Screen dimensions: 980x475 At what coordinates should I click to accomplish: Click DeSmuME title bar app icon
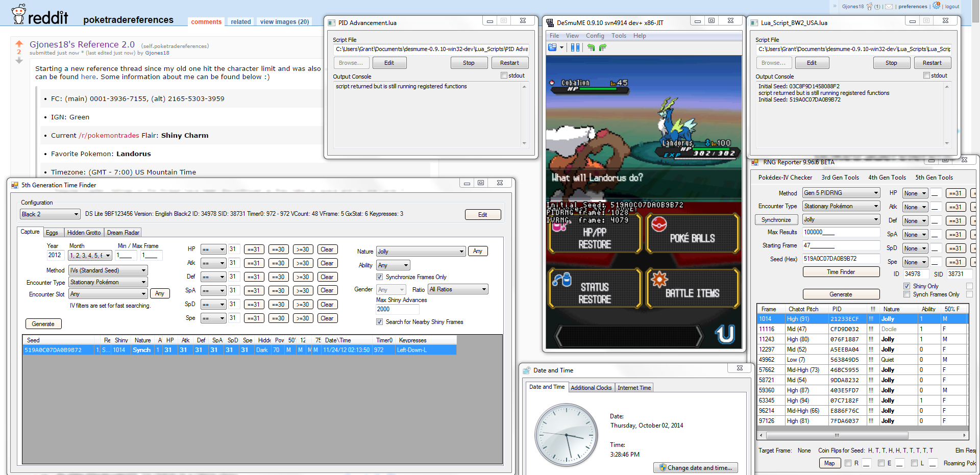point(550,22)
